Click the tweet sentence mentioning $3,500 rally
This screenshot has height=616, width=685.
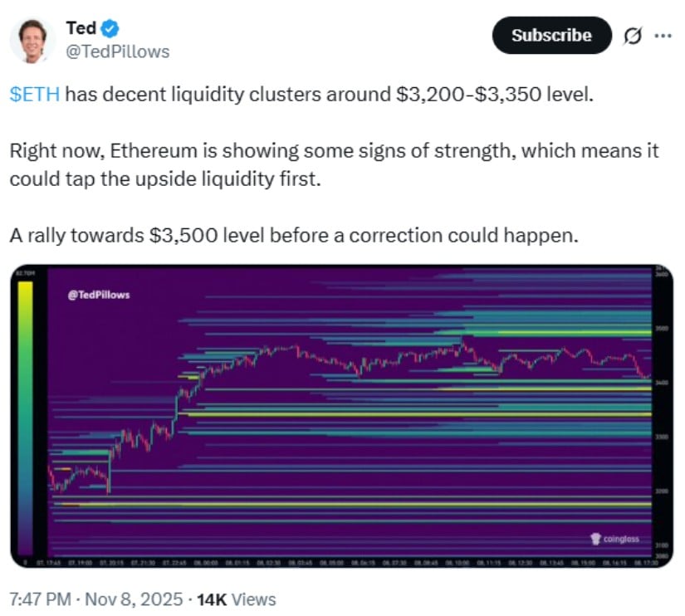pyautogui.click(x=292, y=235)
